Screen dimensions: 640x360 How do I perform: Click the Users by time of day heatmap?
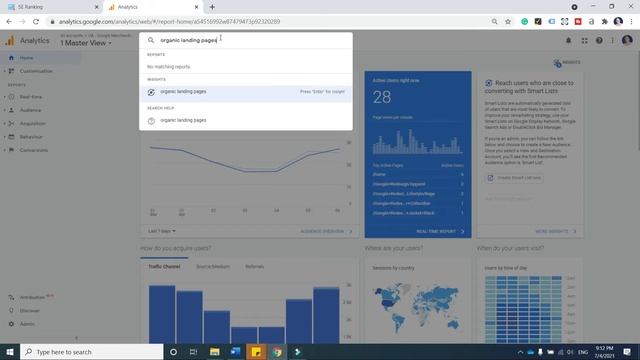point(523,309)
